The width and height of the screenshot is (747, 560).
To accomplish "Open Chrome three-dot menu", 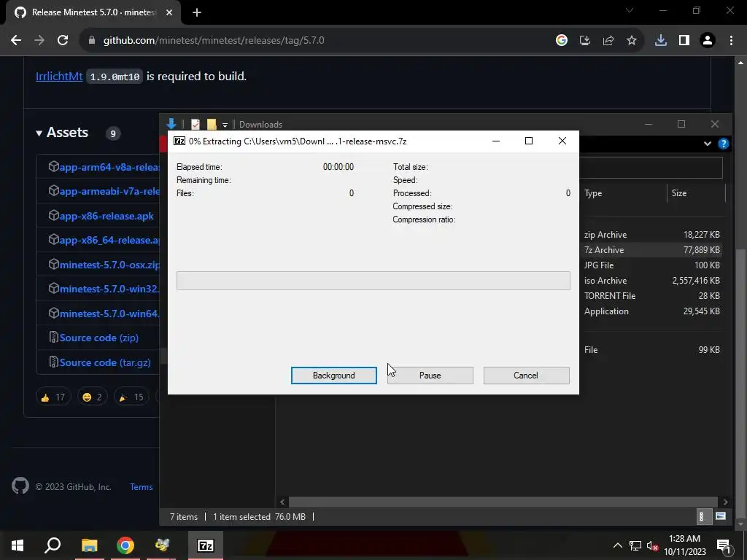I will 731,41.
